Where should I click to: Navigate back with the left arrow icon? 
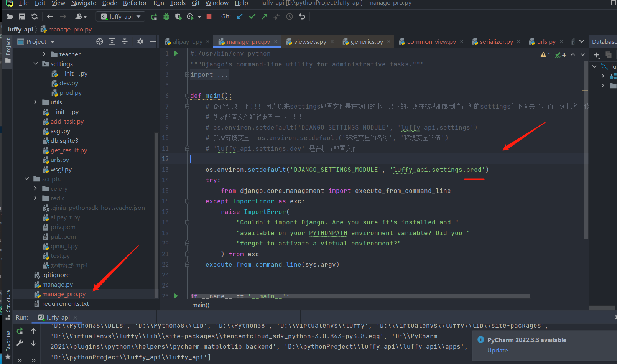(50, 16)
